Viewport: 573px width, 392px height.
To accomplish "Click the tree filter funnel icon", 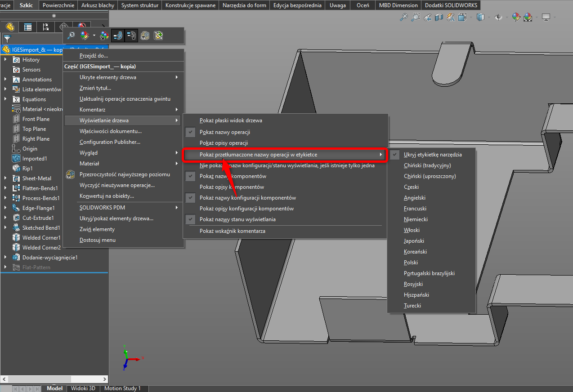I will (7, 39).
